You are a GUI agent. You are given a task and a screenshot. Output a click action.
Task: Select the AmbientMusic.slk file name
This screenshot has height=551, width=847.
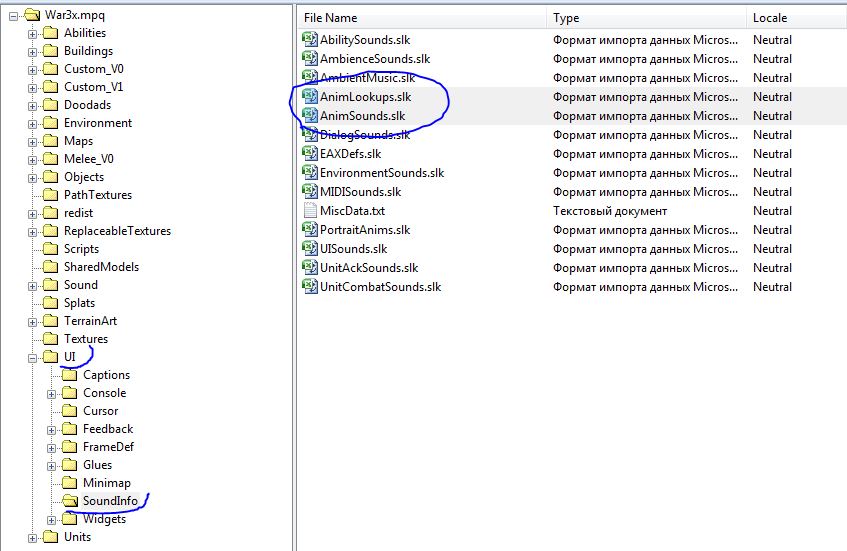coord(367,78)
